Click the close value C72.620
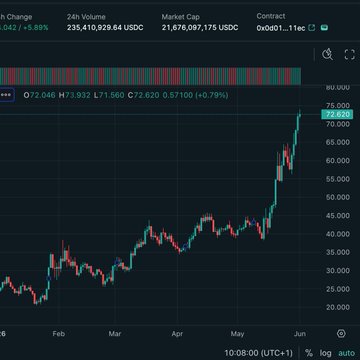Viewport: 360px width, 360px height. coord(144,95)
